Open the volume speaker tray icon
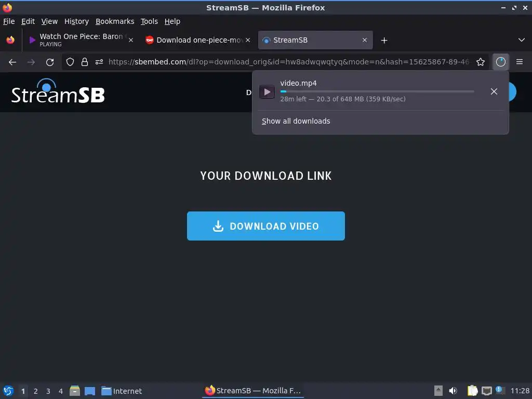 click(x=453, y=391)
